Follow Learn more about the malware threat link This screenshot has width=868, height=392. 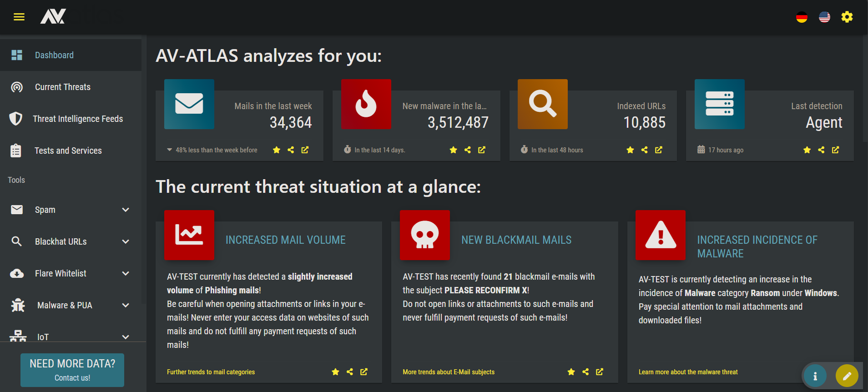[x=688, y=372]
